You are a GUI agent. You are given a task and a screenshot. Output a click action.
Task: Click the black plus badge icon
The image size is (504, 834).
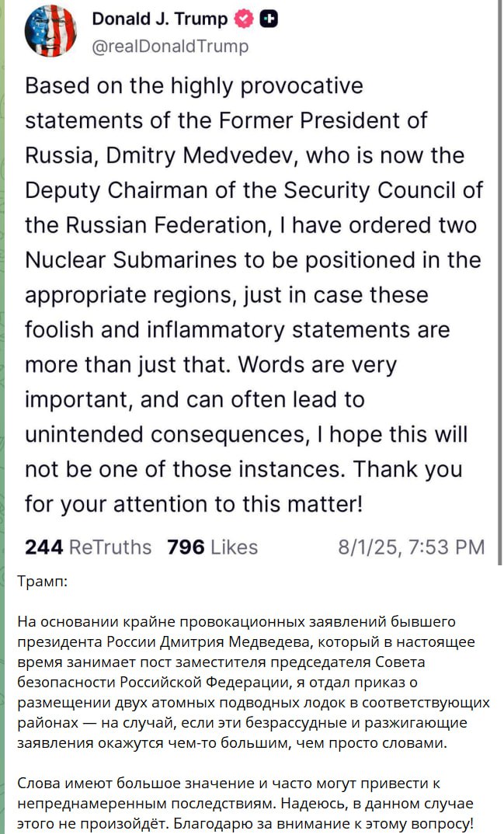pyautogui.click(x=269, y=19)
